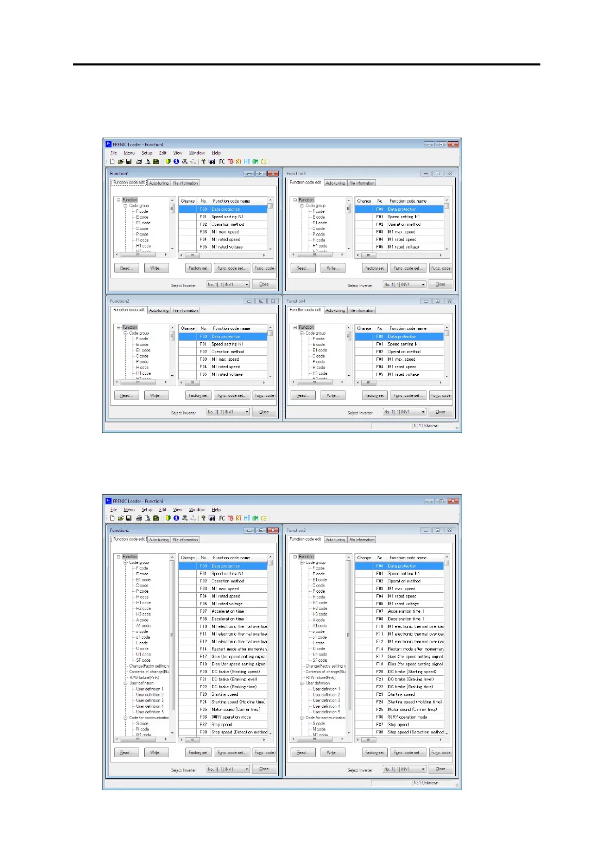Open Window menu in two-window screenshot
613x868 pixels.
197,510
